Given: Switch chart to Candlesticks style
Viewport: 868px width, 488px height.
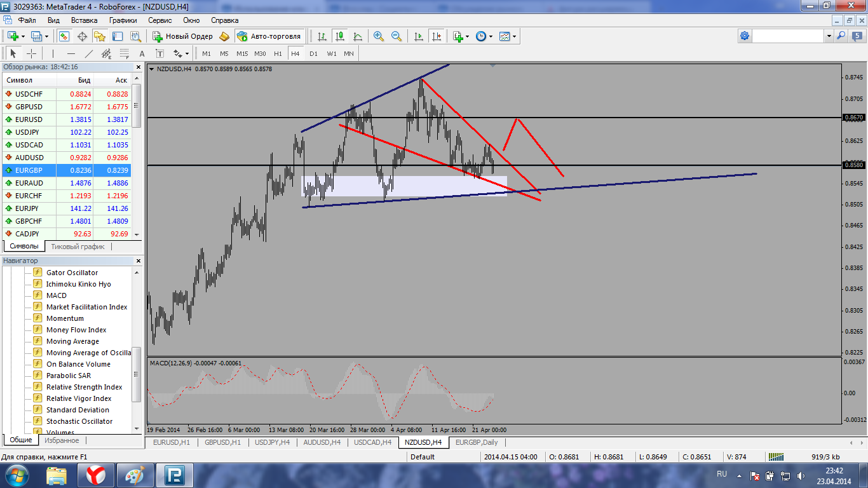Looking at the screenshot, I should coord(340,36).
